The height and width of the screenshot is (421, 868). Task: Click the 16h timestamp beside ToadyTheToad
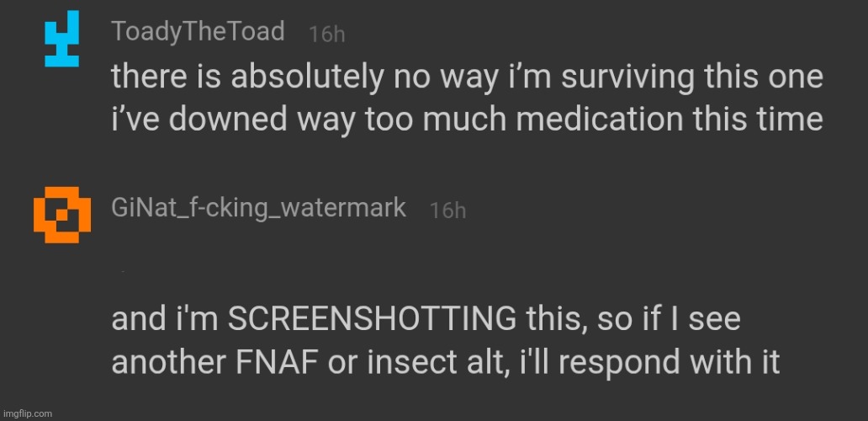point(326,34)
